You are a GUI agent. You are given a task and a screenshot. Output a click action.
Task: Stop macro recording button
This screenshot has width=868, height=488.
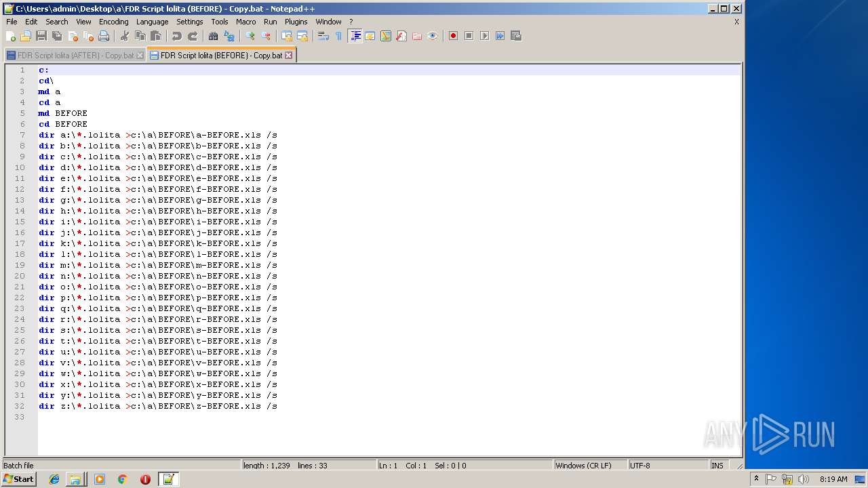point(469,36)
